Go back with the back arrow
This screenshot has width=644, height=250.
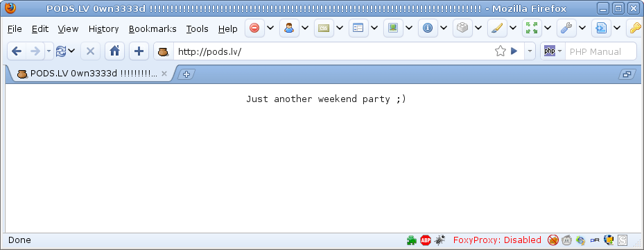(x=17, y=51)
